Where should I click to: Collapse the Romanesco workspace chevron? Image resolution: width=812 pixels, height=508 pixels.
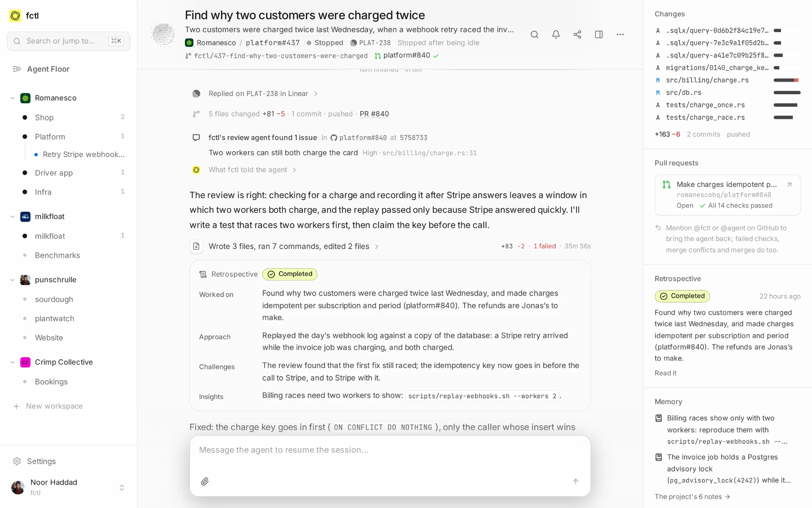pyautogui.click(x=12, y=98)
